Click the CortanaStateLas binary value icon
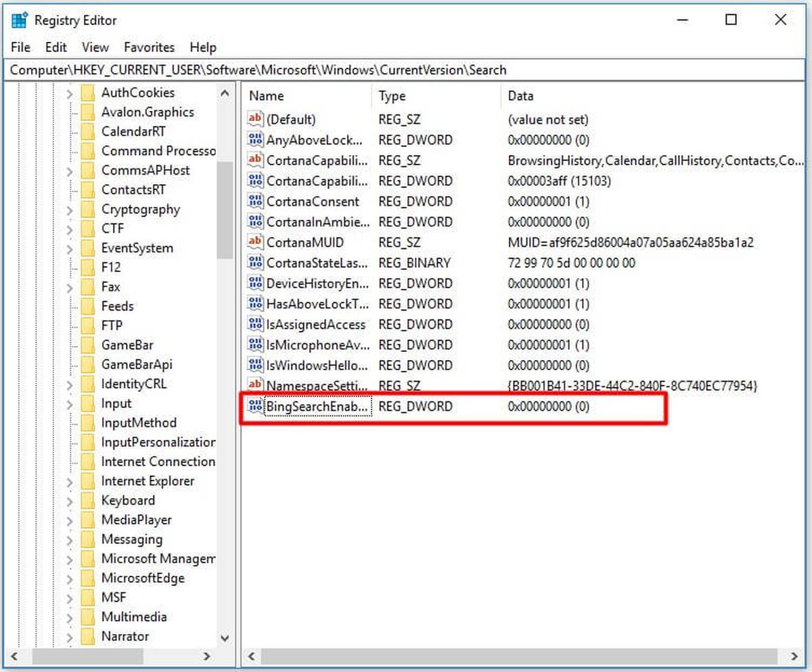 (x=255, y=262)
